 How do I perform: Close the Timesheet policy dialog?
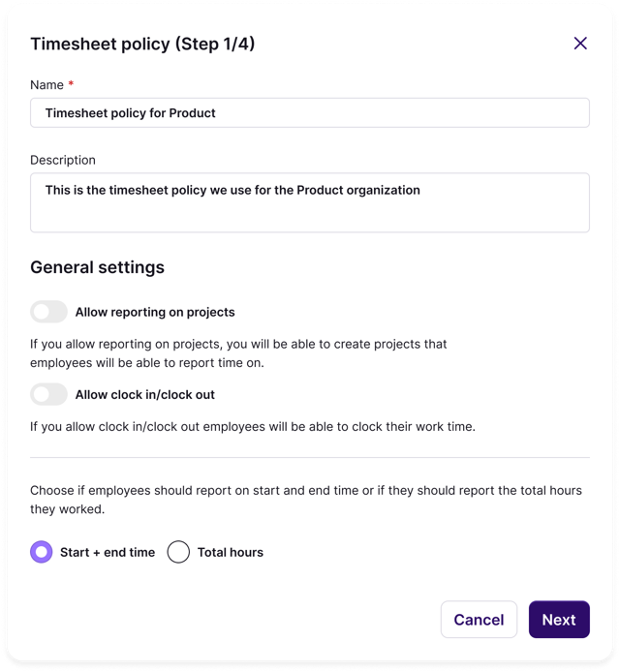580,43
